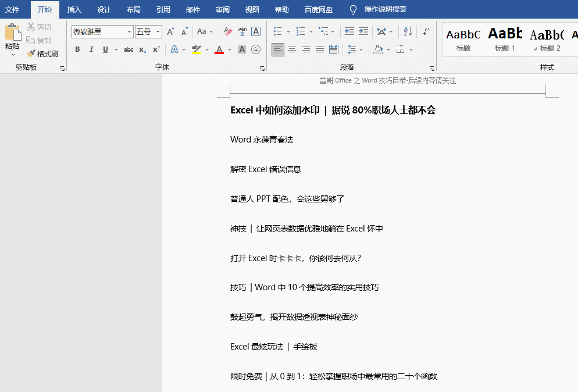
Task: Select the Format Painter (格式刷) tool
Action: [43, 54]
